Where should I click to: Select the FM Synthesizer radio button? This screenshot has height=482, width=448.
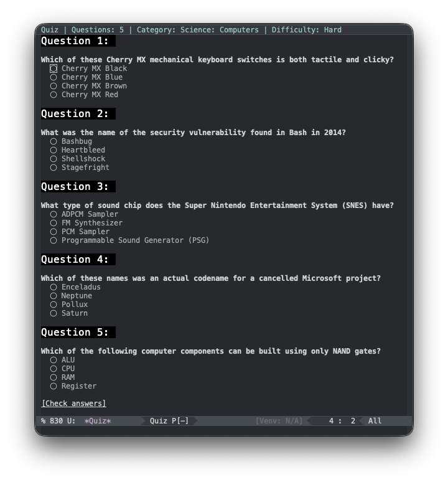pyautogui.click(x=54, y=223)
